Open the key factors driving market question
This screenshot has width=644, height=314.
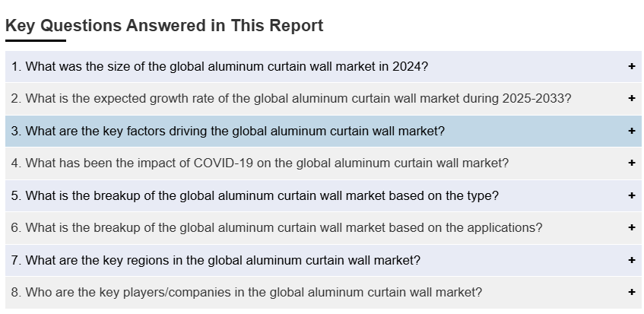click(228, 131)
